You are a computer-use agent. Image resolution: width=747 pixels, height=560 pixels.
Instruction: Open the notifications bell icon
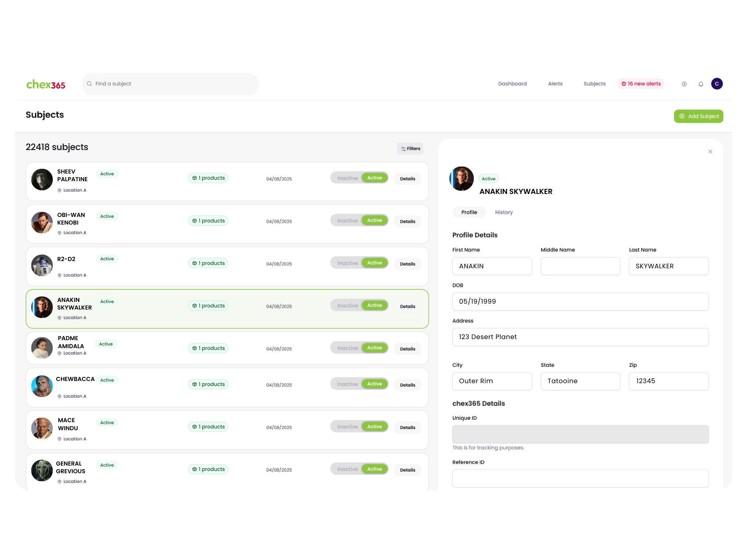point(701,84)
